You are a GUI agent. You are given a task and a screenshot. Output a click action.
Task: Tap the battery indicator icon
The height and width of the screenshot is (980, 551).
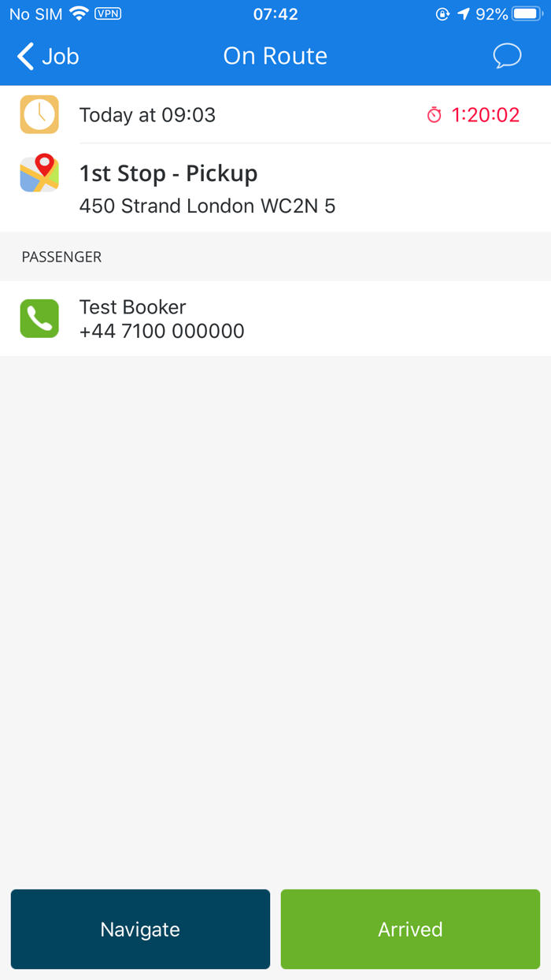(x=527, y=13)
